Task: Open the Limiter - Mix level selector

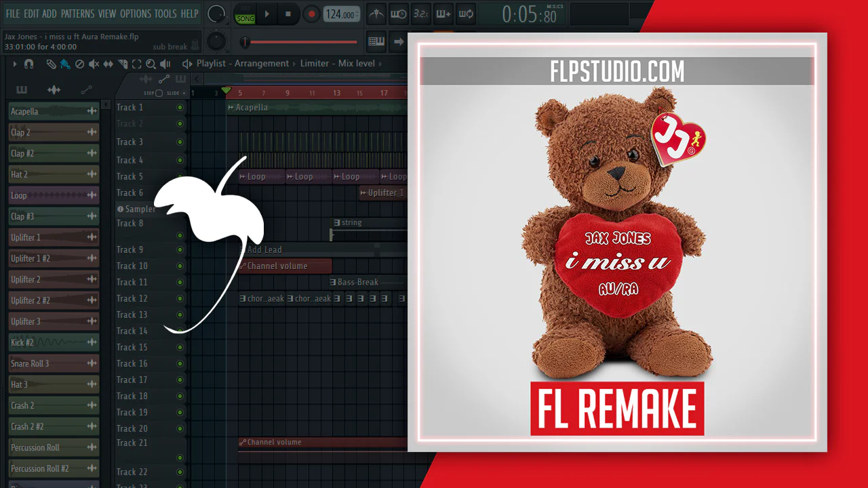Action: (338, 64)
